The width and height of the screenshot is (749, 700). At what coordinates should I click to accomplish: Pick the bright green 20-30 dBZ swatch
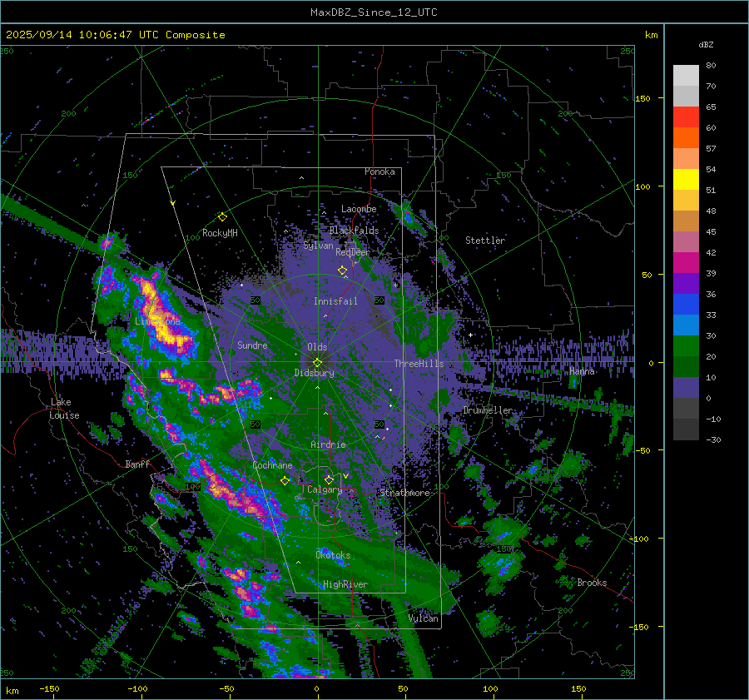686,346
